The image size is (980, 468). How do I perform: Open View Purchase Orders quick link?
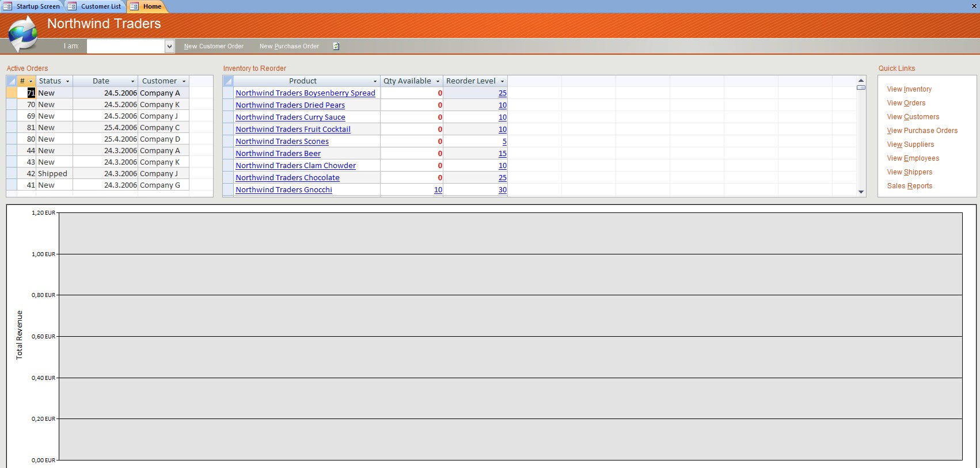tap(922, 131)
